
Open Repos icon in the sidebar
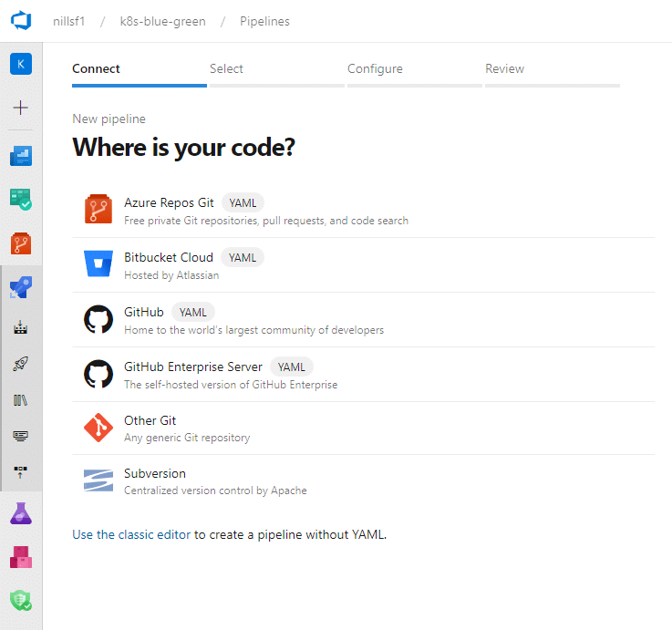point(21,243)
